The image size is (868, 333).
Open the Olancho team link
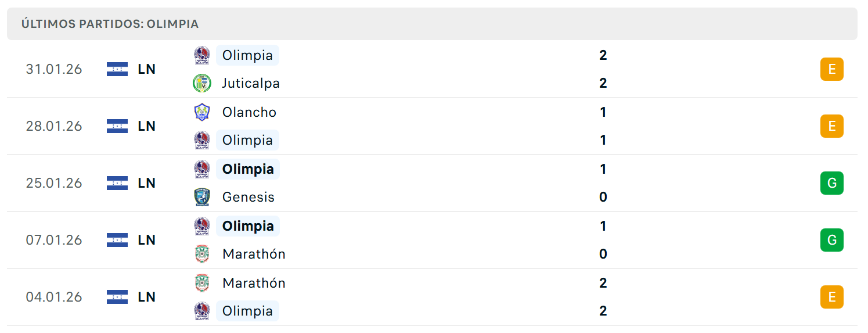(249, 112)
